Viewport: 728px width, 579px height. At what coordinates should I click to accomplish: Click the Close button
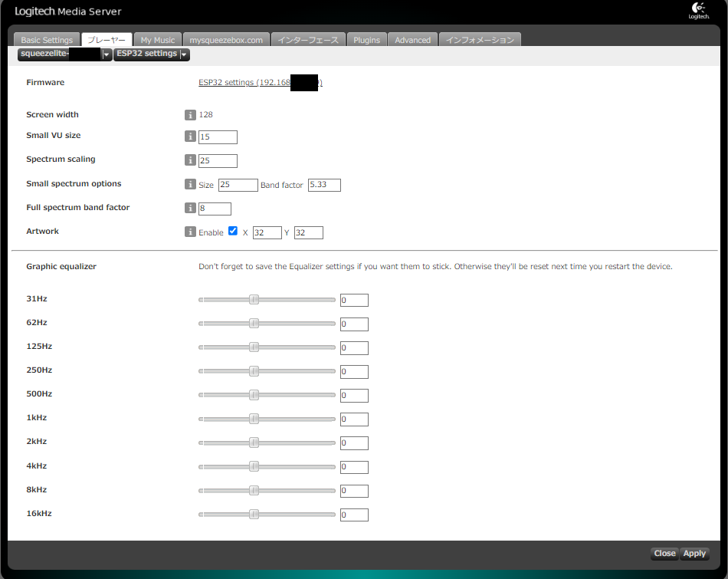pos(665,554)
